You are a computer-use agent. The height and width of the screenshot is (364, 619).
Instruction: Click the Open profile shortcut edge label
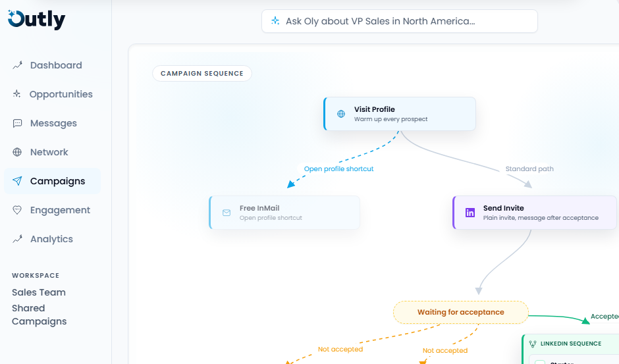click(338, 169)
